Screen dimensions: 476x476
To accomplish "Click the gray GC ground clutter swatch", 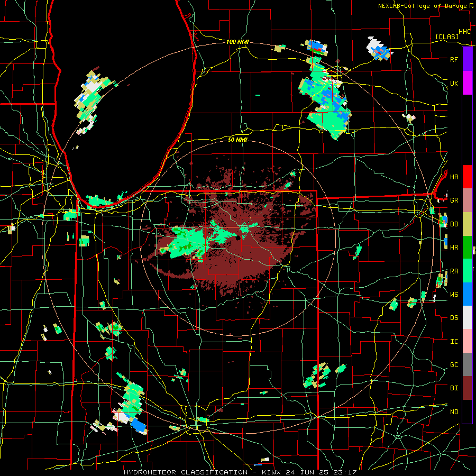I will (x=467, y=364).
